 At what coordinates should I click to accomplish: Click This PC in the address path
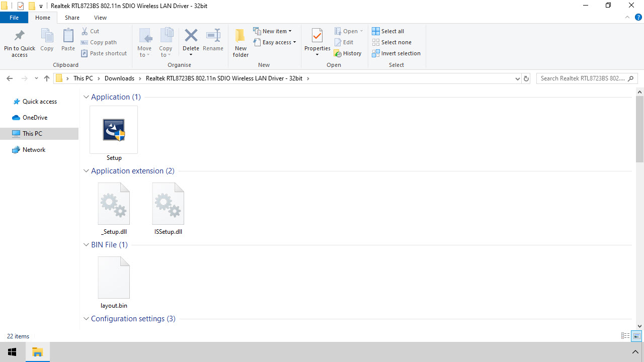click(x=83, y=78)
